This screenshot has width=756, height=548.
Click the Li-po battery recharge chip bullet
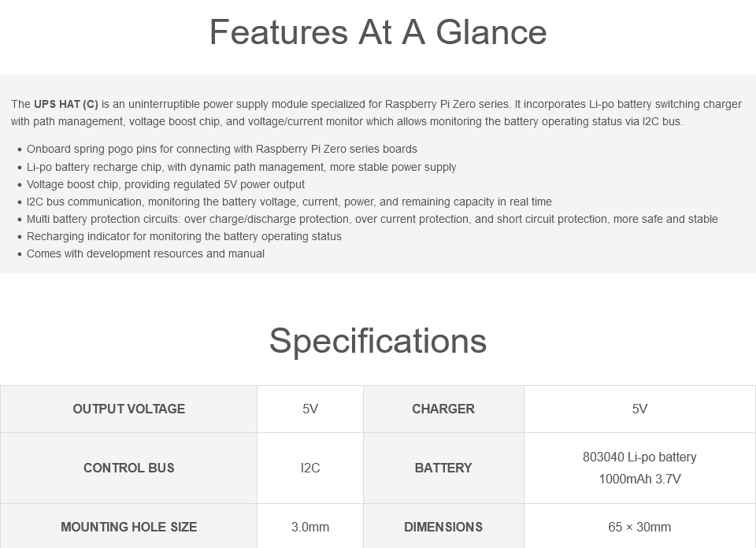(241, 167)
